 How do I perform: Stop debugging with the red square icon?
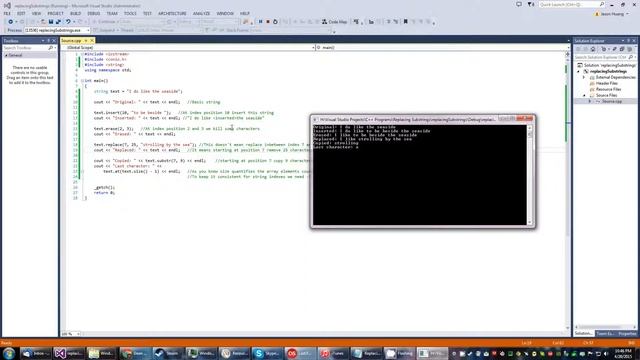click(268, 22)
